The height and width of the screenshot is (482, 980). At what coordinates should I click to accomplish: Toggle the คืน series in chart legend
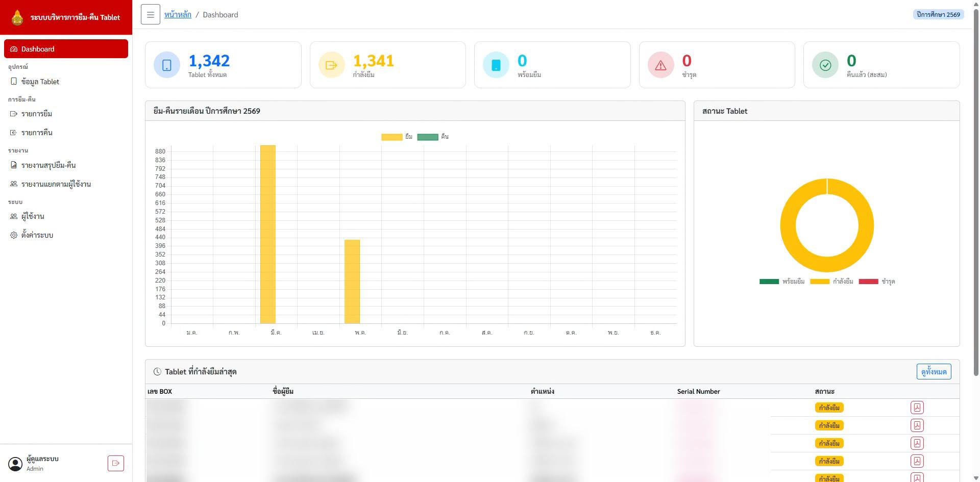433,137
